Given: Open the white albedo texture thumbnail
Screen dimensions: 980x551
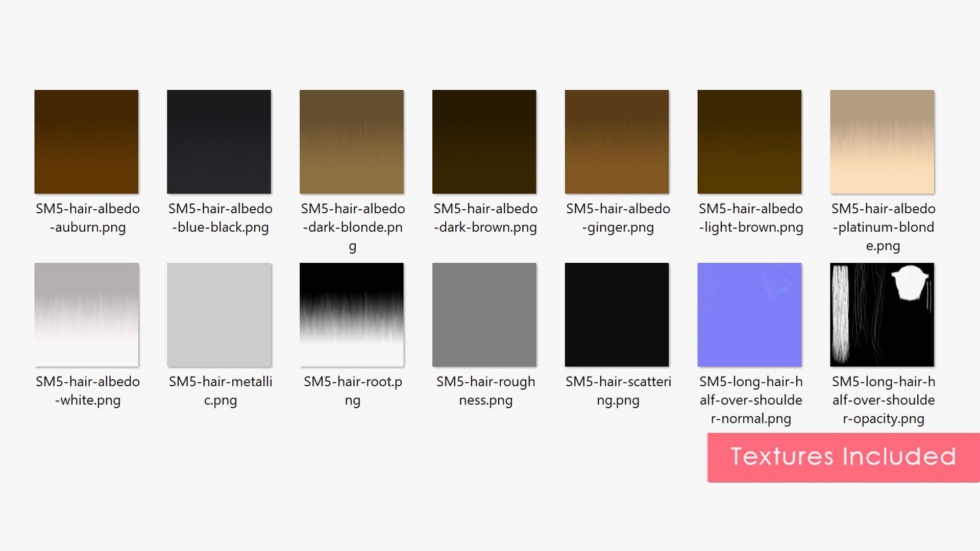Looking at the screenshot, I should [x=86, y=315].
